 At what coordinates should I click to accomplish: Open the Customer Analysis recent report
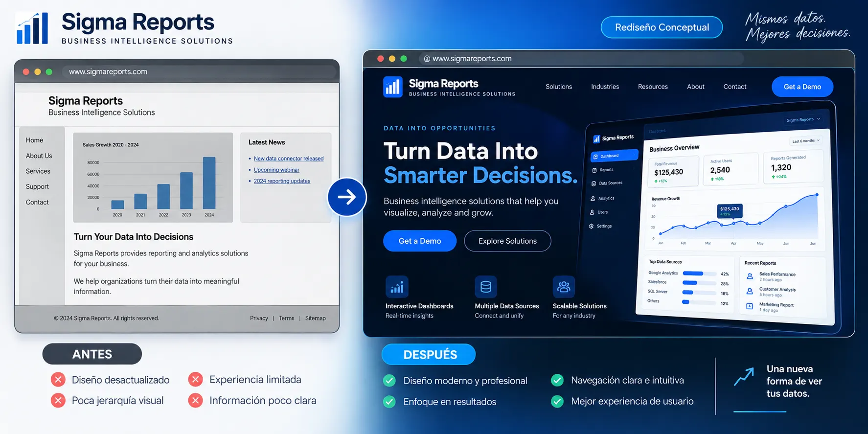(772, 292)
